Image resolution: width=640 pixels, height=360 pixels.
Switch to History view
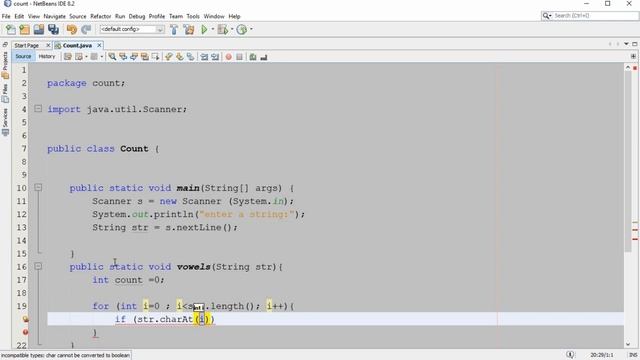[x=47, y=56]
